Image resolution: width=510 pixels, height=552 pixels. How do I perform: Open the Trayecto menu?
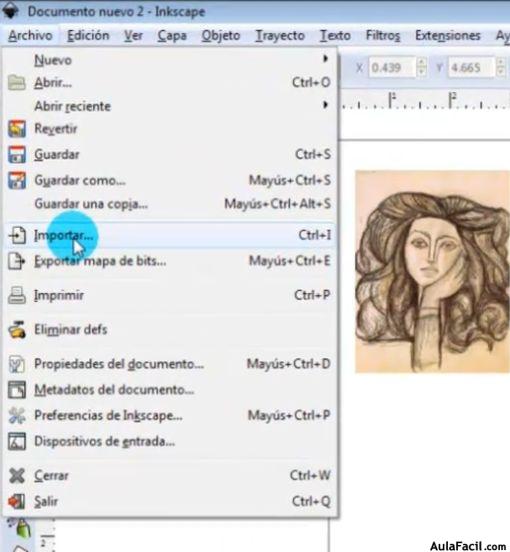[280, 36]
